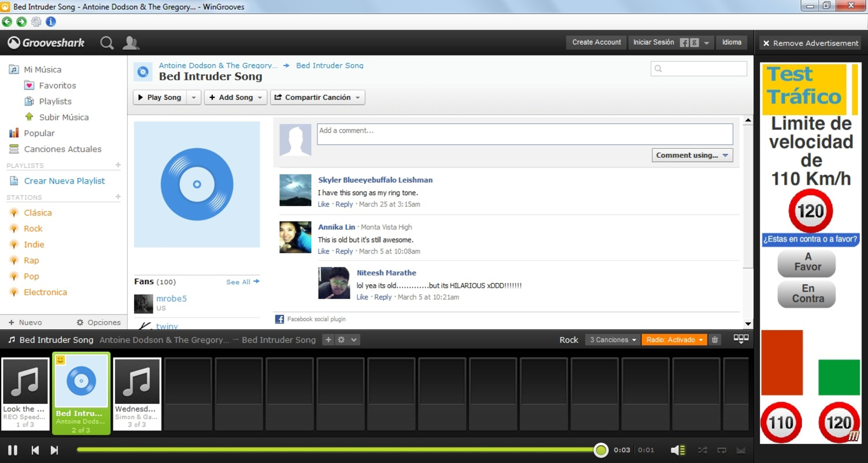Open WinGrooves settings gear in top toolbar
The width and height of the screenshot is (868, 463).
36,22
